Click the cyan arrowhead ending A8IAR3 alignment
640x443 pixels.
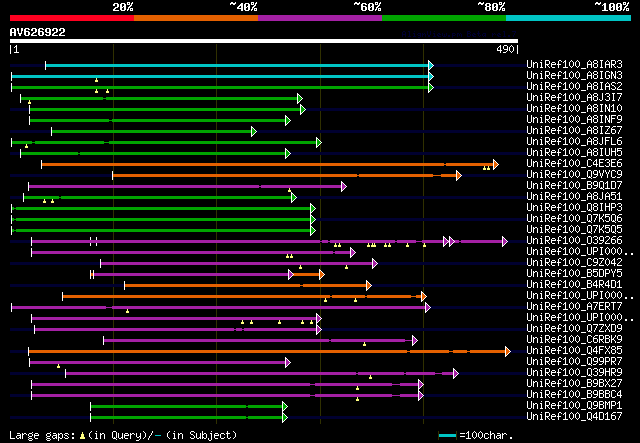pos(431,65)
